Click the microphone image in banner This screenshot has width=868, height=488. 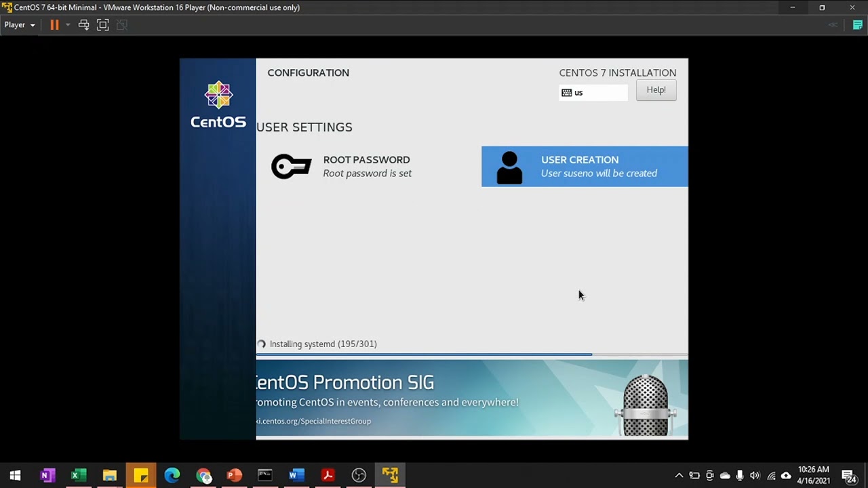tap(645, 405)
